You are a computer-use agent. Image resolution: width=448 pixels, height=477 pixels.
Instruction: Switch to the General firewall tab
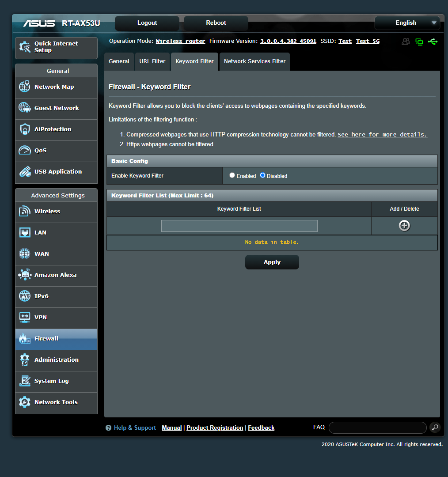(x=119, y=61)
